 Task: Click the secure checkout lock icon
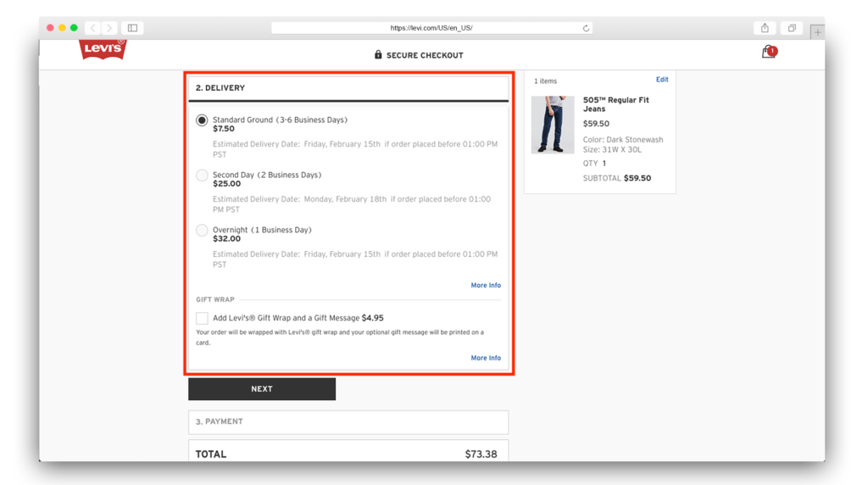pos(378,54)
